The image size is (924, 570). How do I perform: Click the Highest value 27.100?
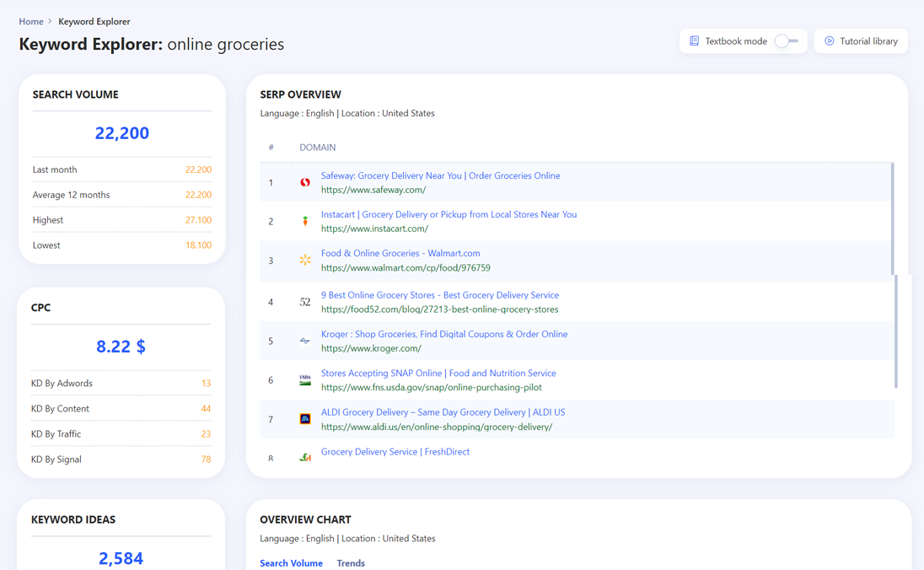199,220
